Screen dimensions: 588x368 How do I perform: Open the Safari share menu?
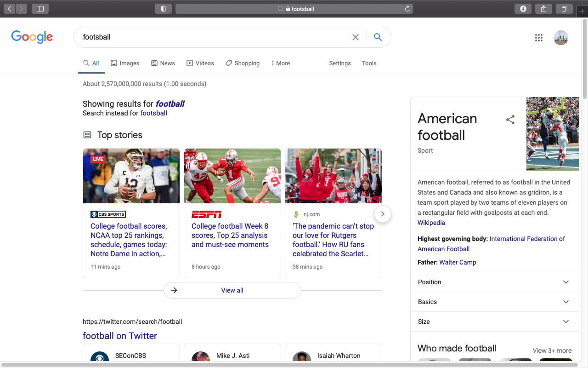pyautogui.click(x=544, y=8)
